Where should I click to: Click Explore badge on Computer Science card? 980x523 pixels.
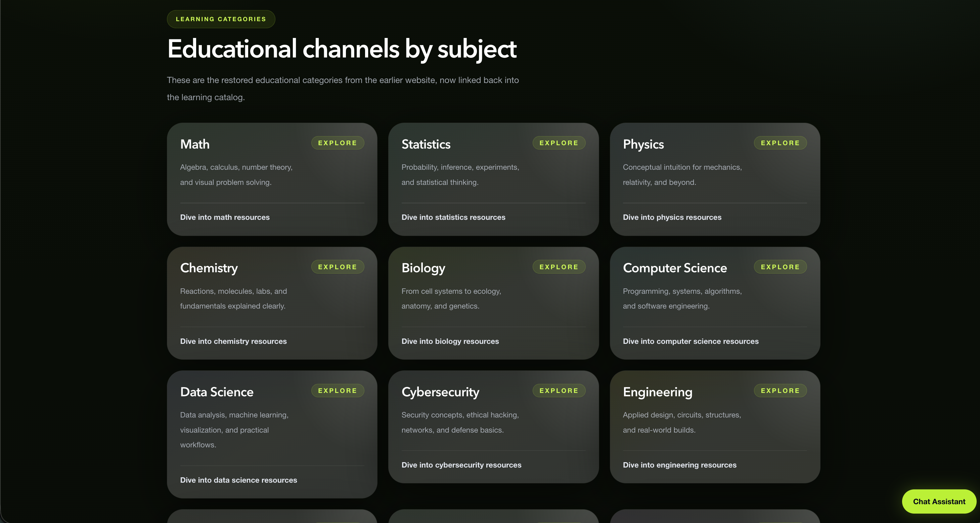(x=780, y=267)
